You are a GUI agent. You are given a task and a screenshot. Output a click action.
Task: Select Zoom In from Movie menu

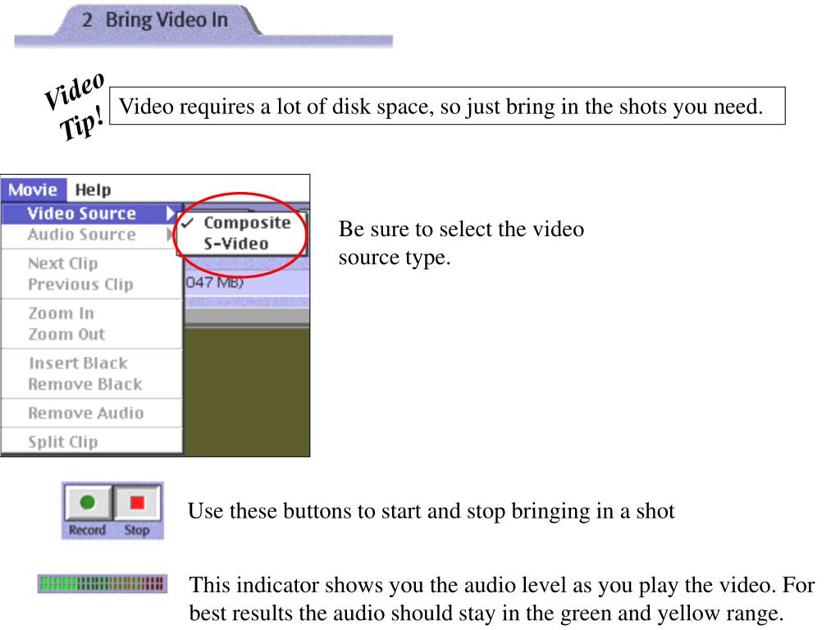point(91,313)
